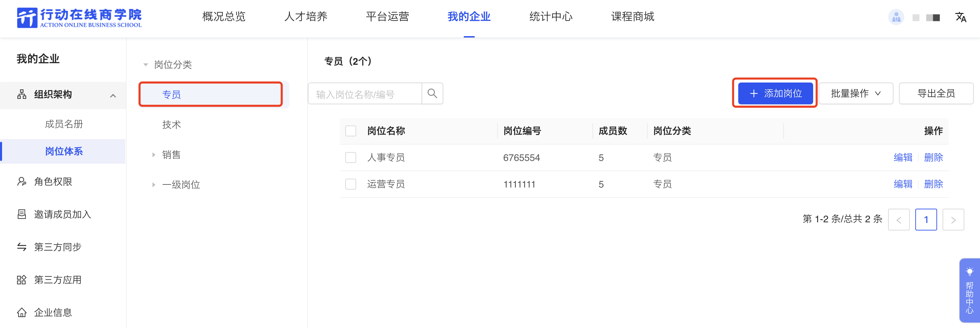
Task: Select page 1 in pagination
Action: (926, 220)
